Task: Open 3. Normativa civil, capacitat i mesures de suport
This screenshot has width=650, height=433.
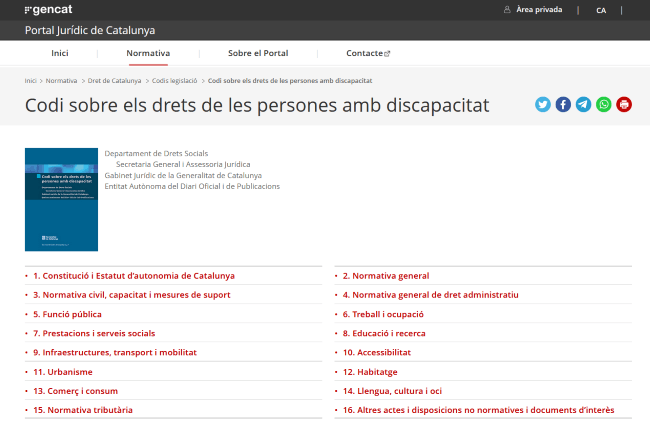Action: (132, 295)
